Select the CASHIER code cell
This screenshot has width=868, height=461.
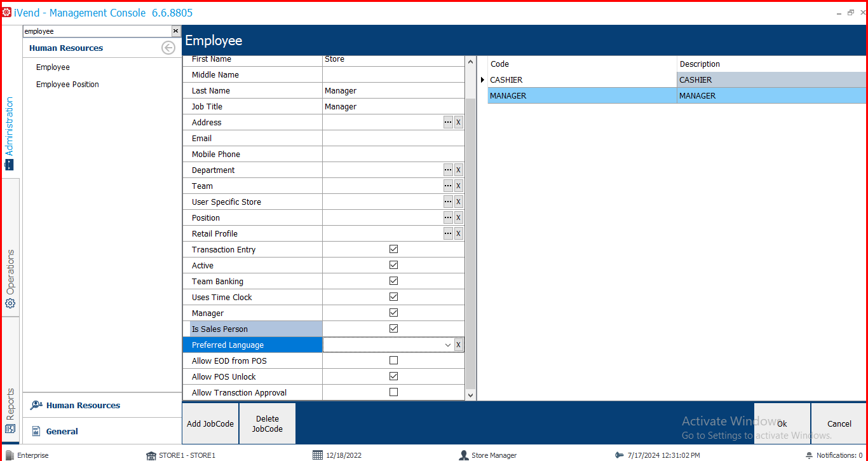(x=582, y=79)
